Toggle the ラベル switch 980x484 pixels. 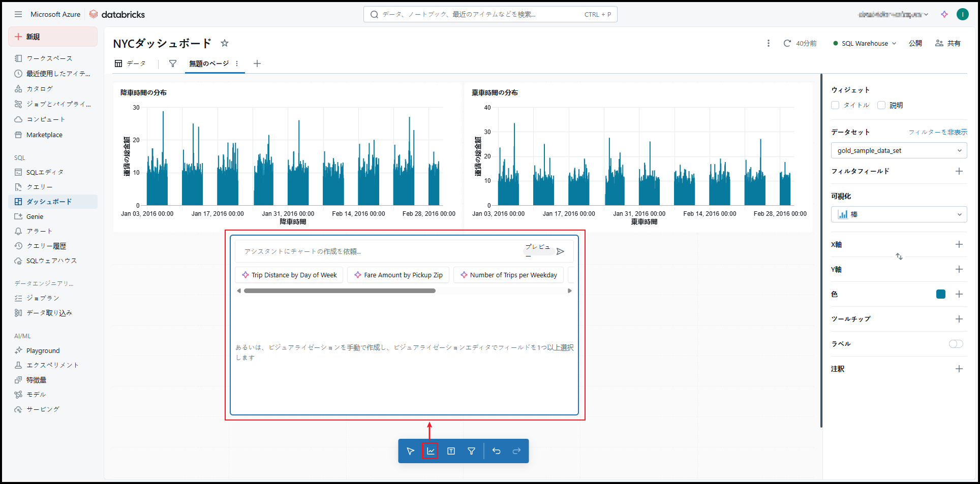coord(956,344)
